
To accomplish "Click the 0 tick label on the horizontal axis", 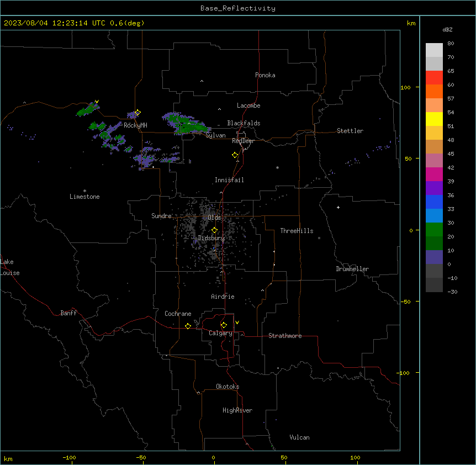I will click(213, 457).
